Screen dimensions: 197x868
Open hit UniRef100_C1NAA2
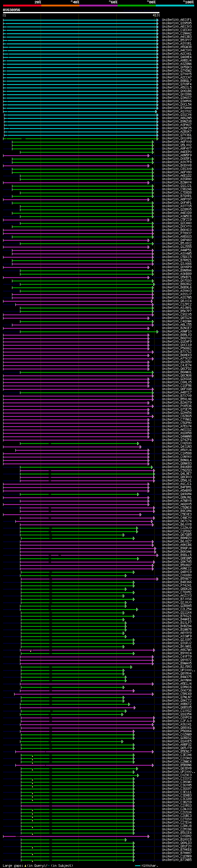pos(176,33)
